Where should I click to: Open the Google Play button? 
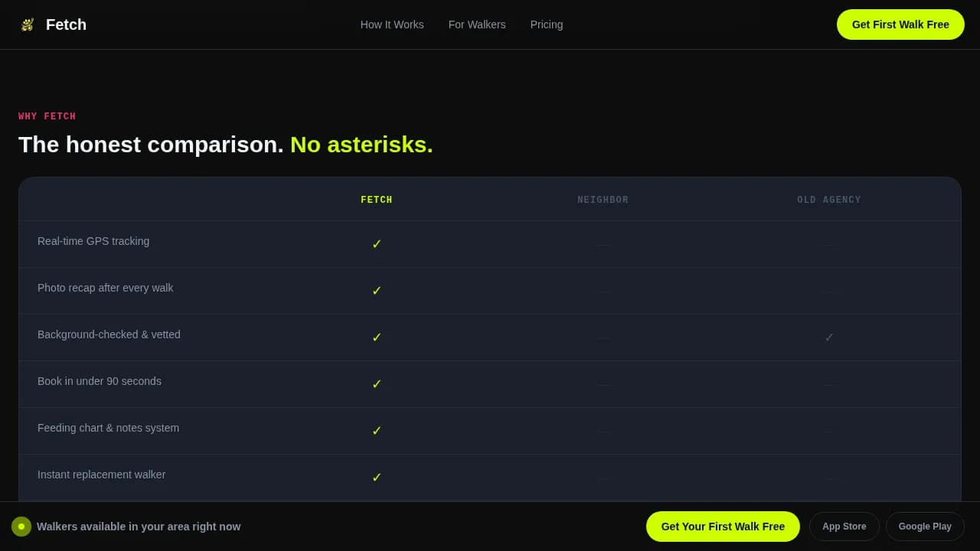[x=925, y=527]
